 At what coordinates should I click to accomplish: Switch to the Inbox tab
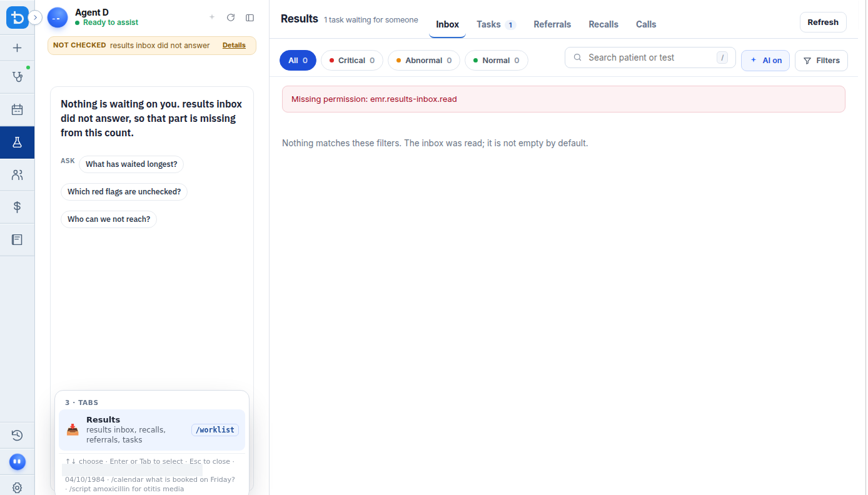(448, 24)
